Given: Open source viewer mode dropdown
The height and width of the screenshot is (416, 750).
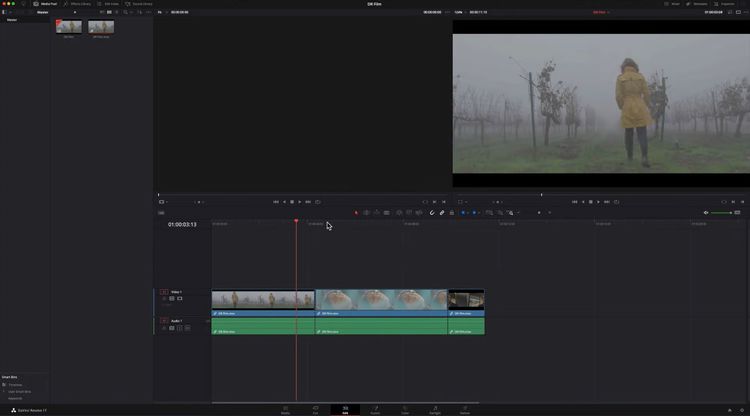Looking at the screenshot, I should (163, 202).
